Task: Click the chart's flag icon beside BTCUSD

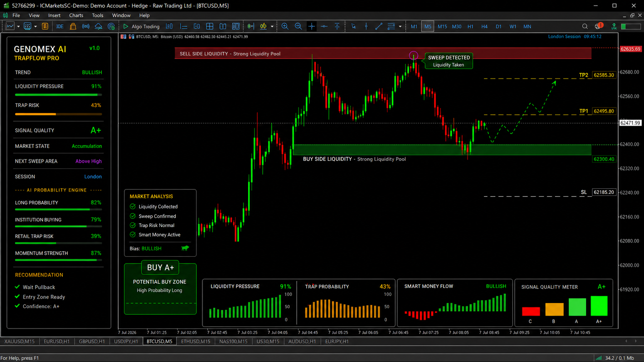Action: coord(123,37)
